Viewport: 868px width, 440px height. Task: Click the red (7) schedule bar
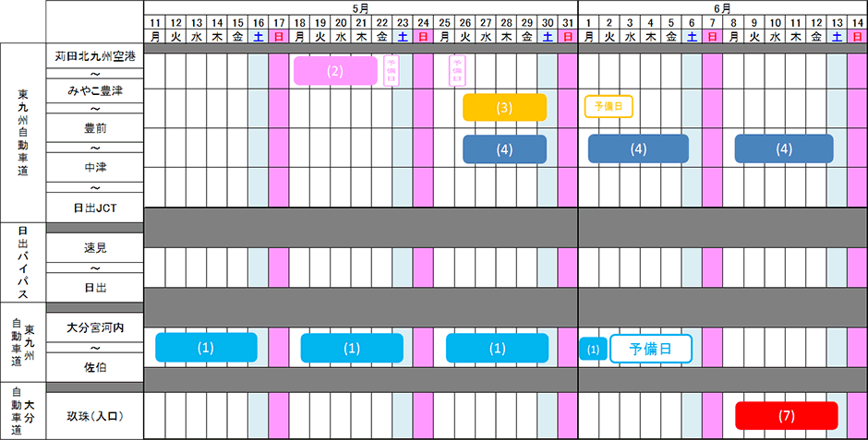click(787, 416)
